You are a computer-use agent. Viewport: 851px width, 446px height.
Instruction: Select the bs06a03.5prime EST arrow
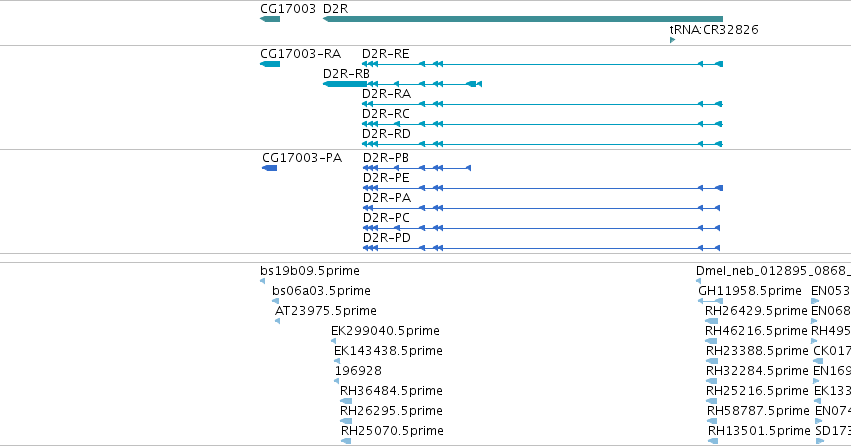click(x=275, y=301)
